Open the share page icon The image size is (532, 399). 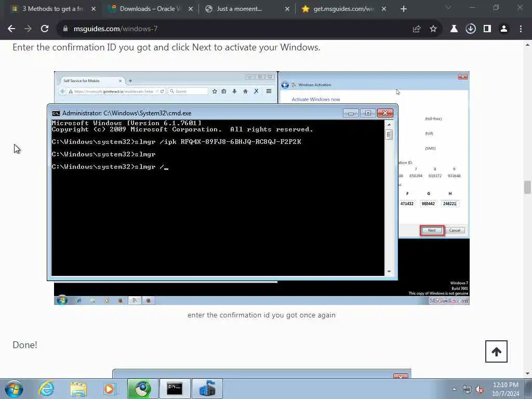tap(417, 29)
